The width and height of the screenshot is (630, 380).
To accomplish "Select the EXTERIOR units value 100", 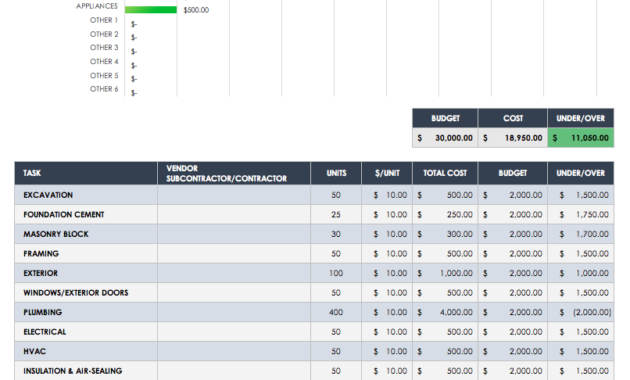I will pos(336,273).
